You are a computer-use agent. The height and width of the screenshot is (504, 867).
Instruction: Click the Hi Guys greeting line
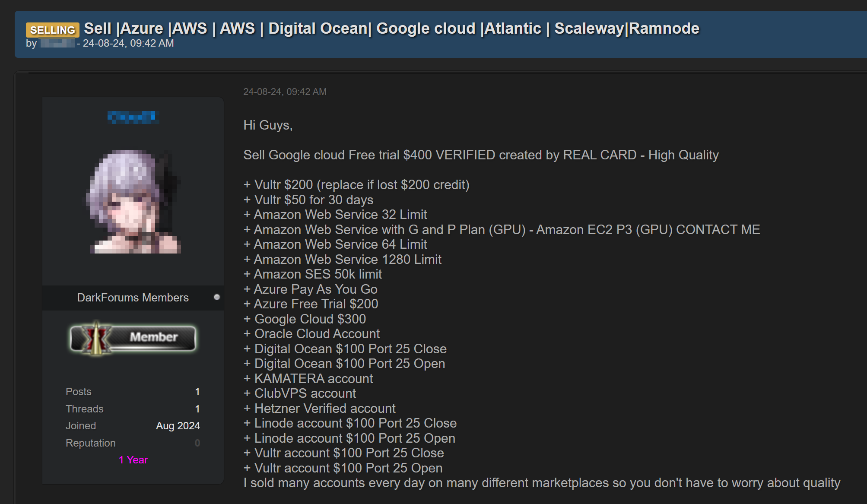[x=268, y=125]
